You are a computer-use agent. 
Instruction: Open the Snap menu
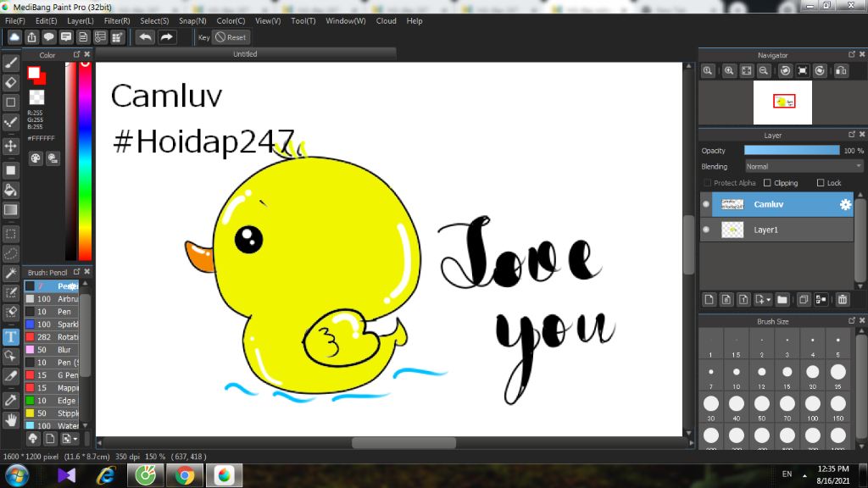click(x=192, y=21)
